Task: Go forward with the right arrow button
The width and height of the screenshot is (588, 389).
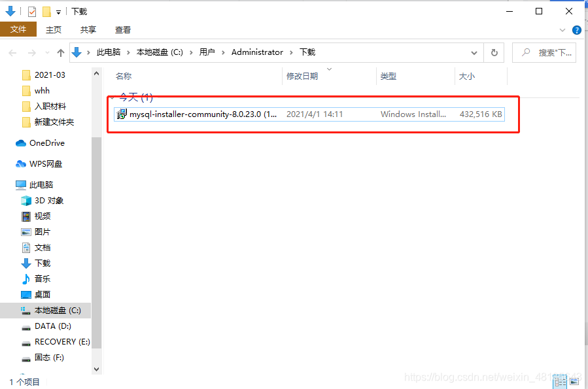Action: point(32,53)
